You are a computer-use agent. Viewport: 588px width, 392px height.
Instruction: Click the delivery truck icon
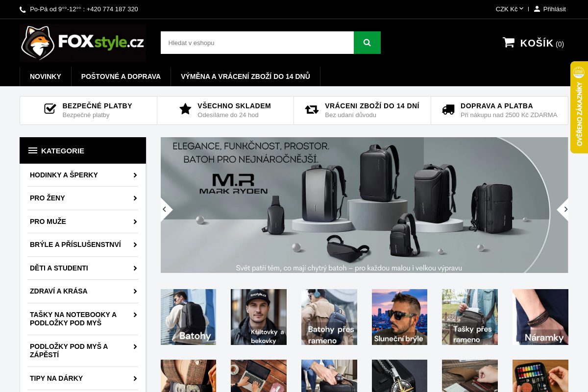pyautogui.click(x=448, y=109)
